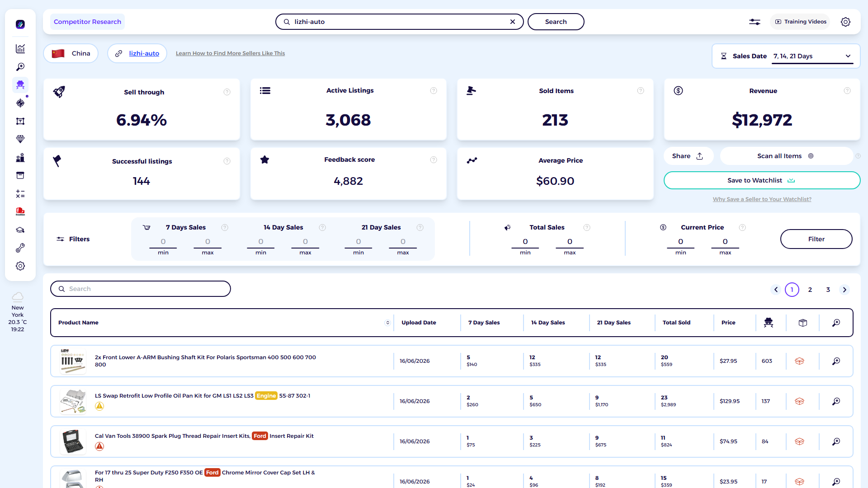Viewport: 868px width, 488px height.
Task: Go to next page arrow
Action: [844, 290]
